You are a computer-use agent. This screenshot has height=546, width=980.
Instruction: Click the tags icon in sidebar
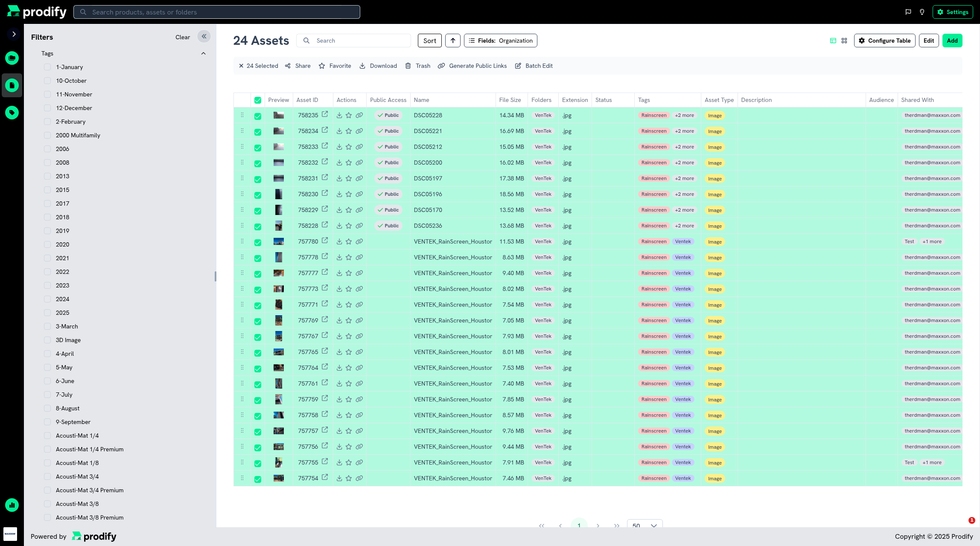[12, 113]
